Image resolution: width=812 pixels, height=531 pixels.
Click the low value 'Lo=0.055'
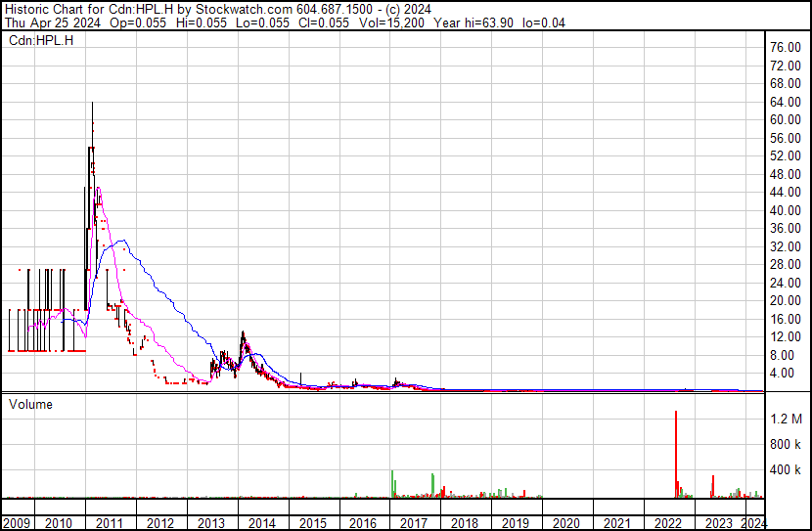click(262, 22)
